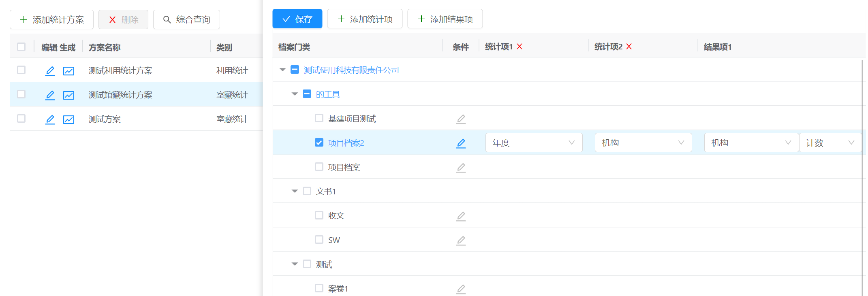Collapse the 的工具 tree node

(295, 94)
